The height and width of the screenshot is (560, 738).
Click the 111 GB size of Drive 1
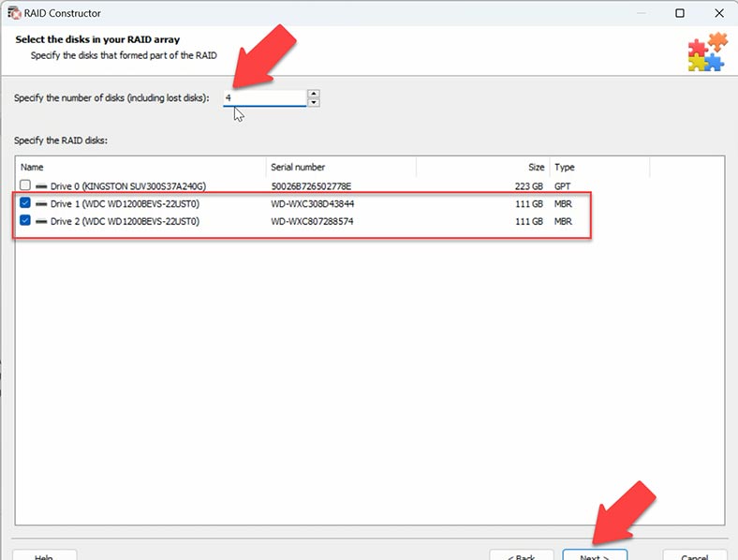pyautogui.click(x=529, y=204)
